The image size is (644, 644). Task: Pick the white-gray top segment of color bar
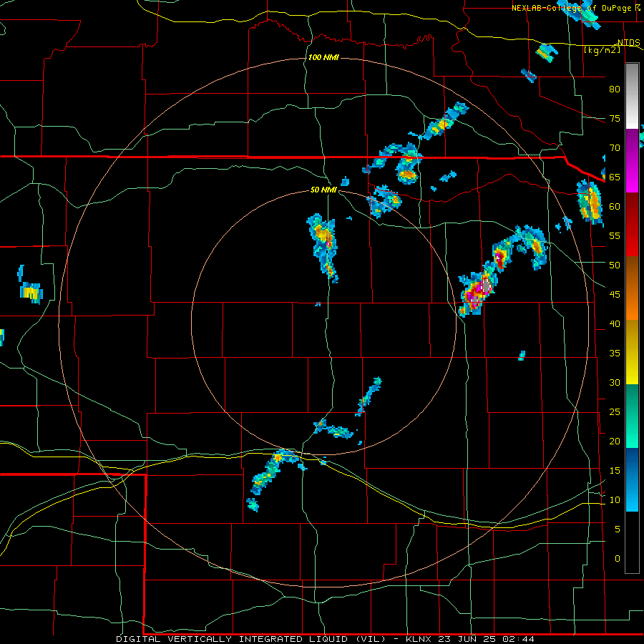(x=632, y=96)
